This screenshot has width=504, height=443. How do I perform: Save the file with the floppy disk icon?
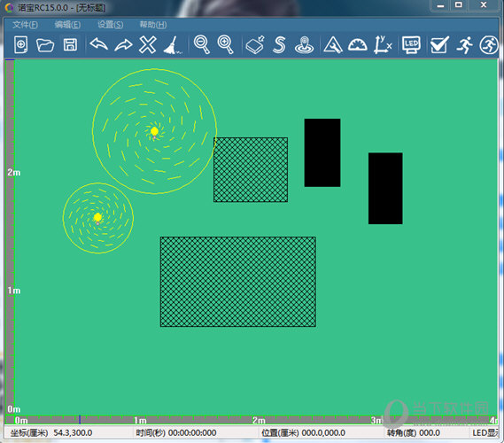point(70,44)
